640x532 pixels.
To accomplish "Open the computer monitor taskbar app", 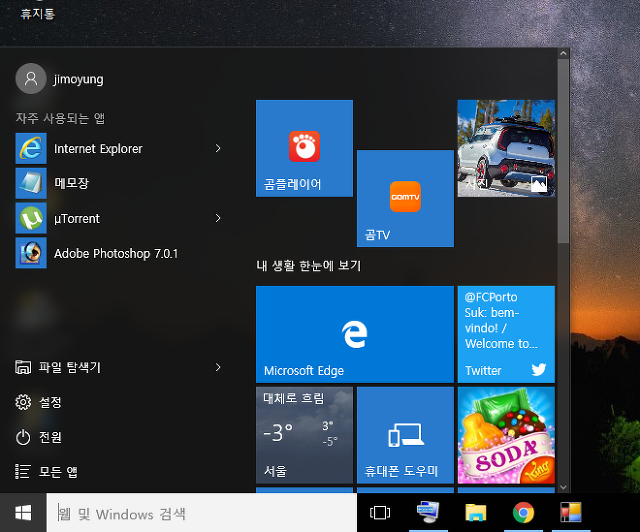I will click(428, 513).
